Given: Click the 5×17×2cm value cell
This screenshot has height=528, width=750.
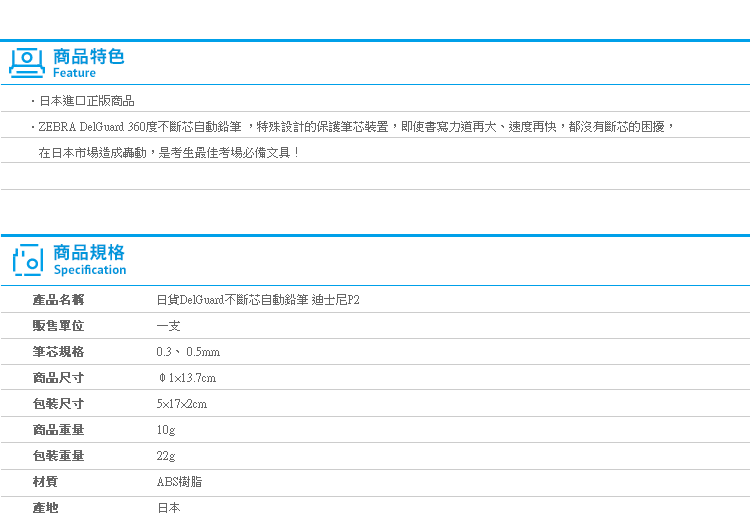Looking at the screenshot, I should tap(182, 404).
